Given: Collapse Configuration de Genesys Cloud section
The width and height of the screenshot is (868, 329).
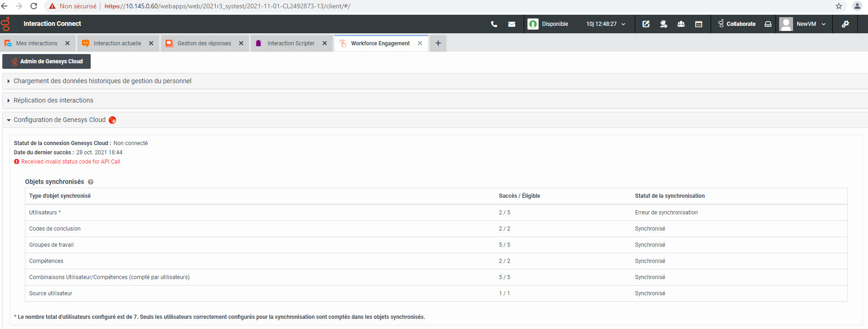Looking at the screenshot, I should pyautogui.click(x=59, y=120).
